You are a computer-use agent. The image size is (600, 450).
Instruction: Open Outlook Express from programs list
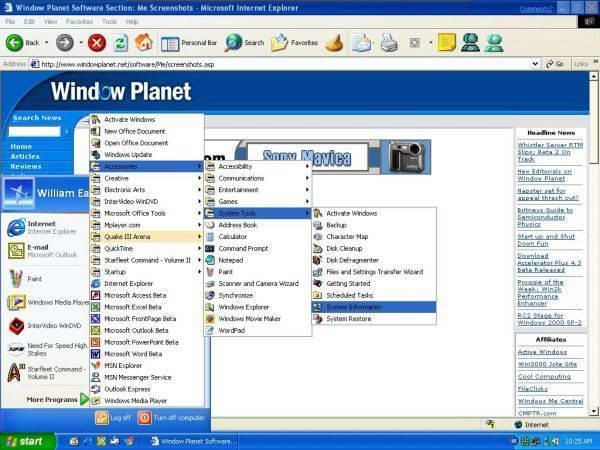pos(147,389)
